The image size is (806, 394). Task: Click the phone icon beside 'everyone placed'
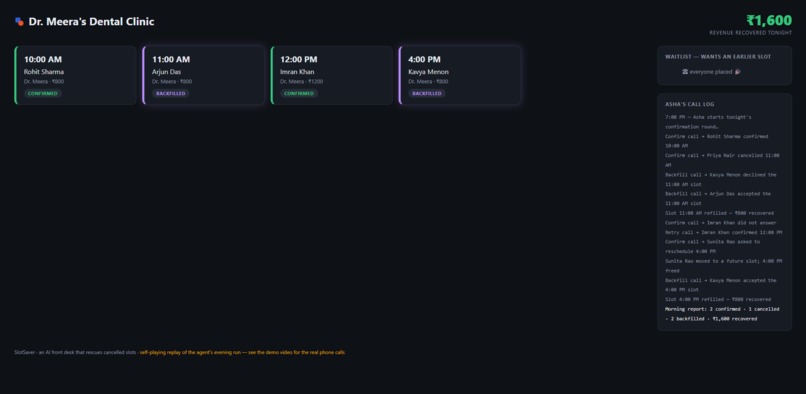pyautogui.click(x=685, y=72)
